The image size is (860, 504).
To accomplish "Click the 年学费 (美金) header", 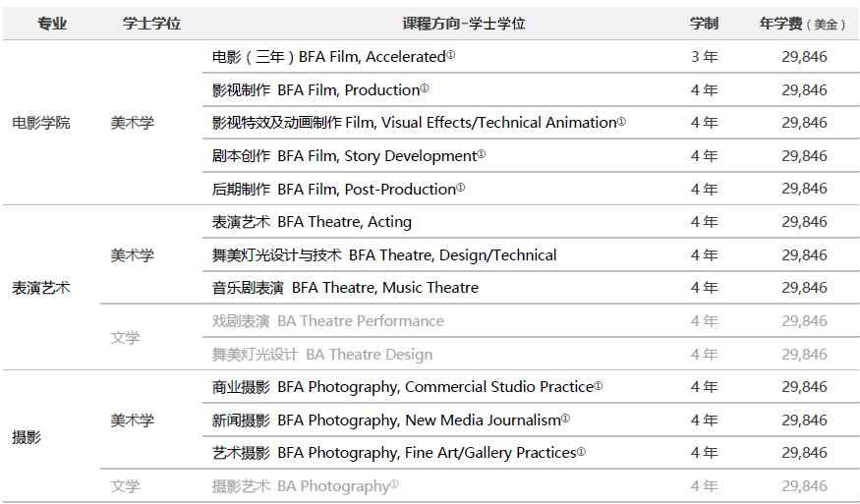I will (803, 24).
